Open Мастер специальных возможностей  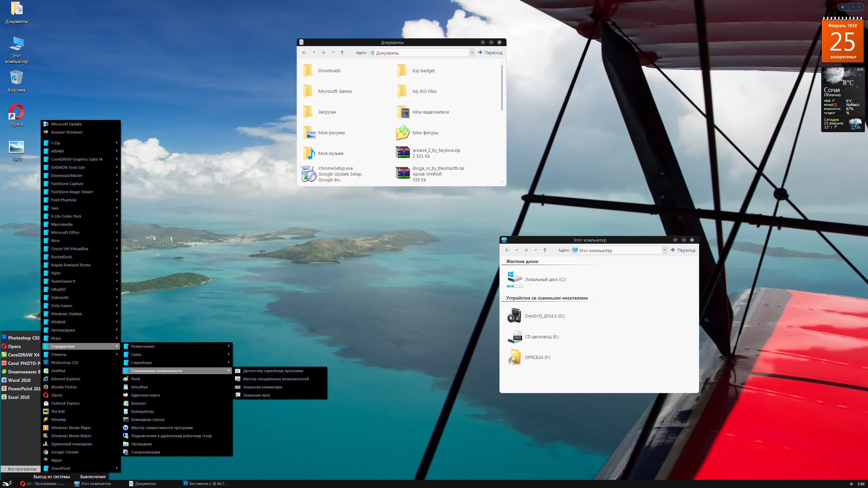click(x=280, y=379)
